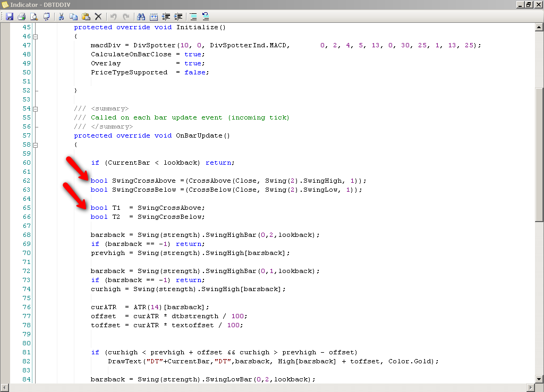Click 'textoffset' on line 78
544x392 pixels.
(192, 325)
